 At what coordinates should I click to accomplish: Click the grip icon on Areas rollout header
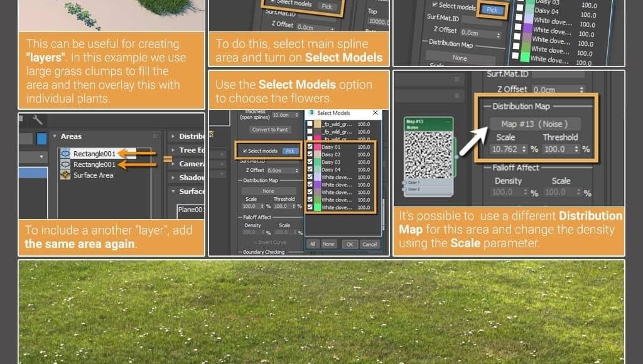(x=154, y=136)
